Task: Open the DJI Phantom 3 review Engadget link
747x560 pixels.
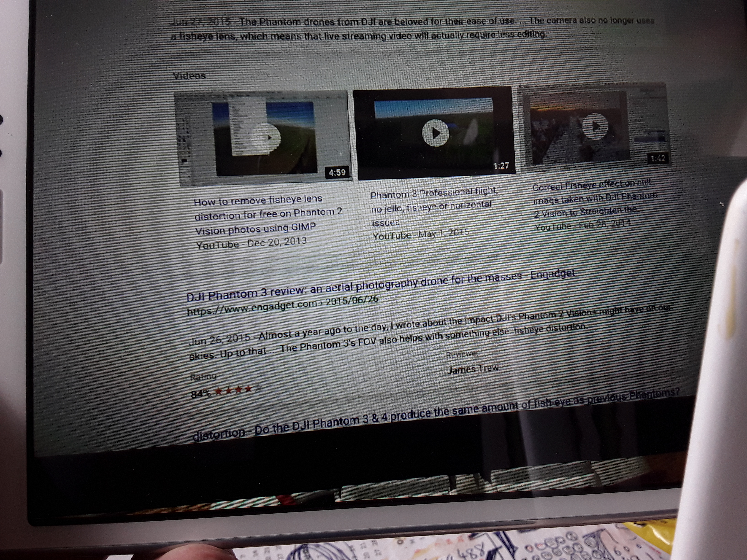Action: [380, 285]
